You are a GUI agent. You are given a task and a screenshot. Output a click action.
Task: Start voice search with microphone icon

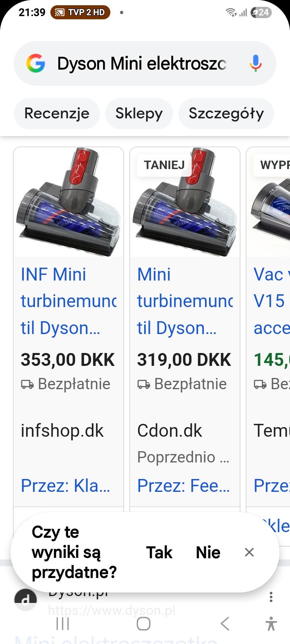click(x=255, y=64)
